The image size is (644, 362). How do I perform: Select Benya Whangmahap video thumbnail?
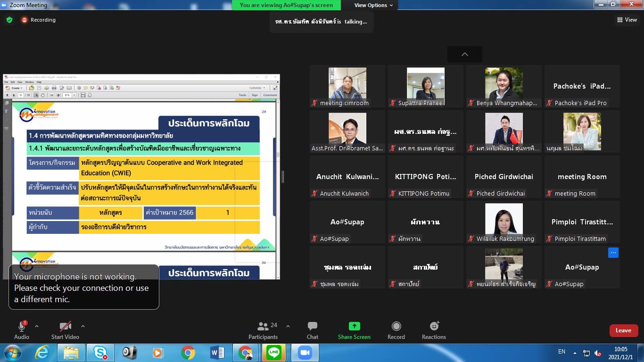click(x=504, y=86)
